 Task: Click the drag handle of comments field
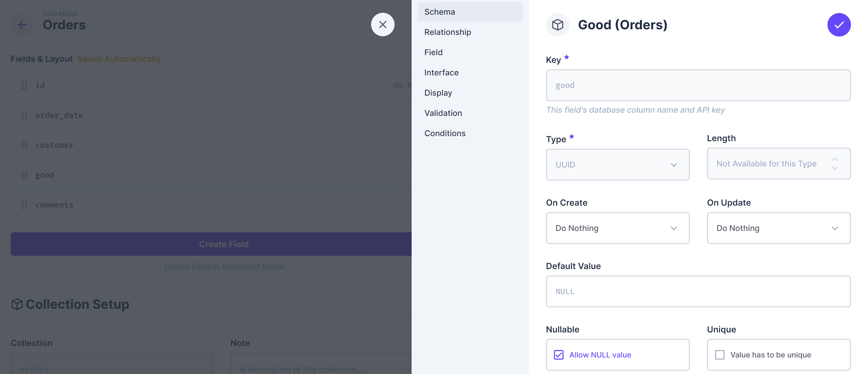click(x=25, y=205)
